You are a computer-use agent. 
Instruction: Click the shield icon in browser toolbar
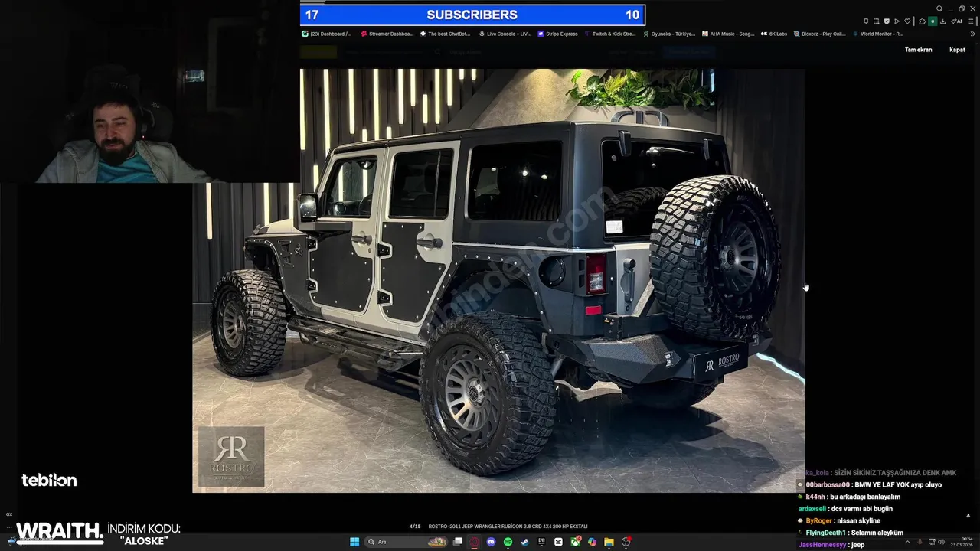click(x=887, y=21)
